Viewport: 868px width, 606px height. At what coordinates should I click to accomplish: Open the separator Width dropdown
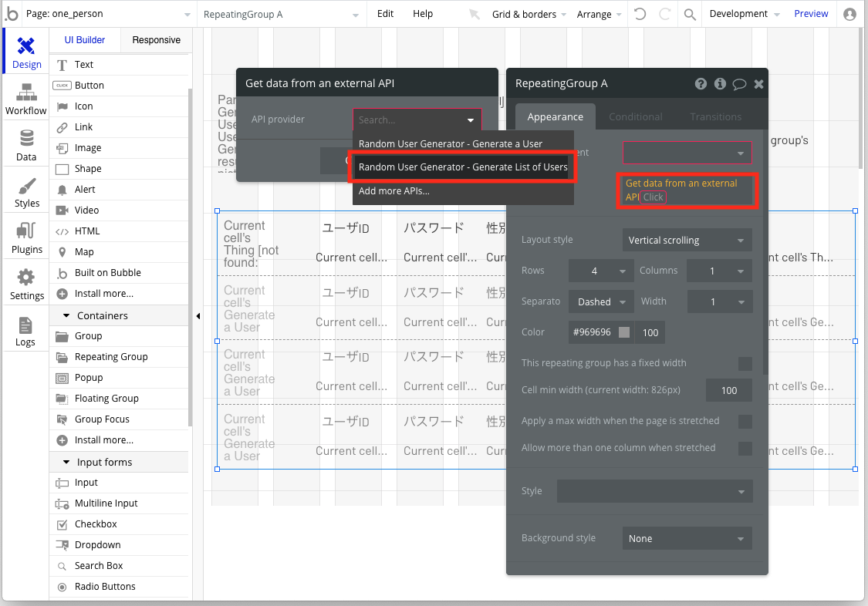pyautogui.click(x=719, y=302)
